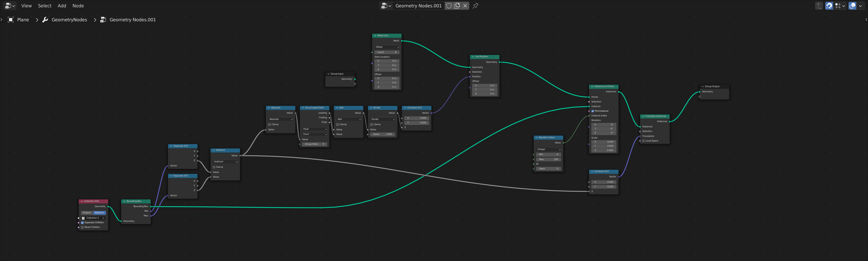Open the Random Value Integer type dropdown
Viewport: 868px width, 261px height.
548,149
